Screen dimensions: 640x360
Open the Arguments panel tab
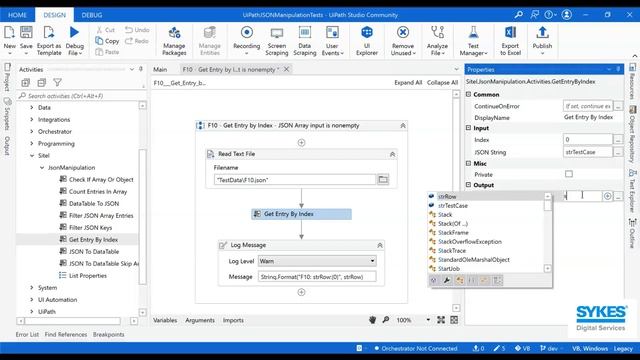(200, 320)
